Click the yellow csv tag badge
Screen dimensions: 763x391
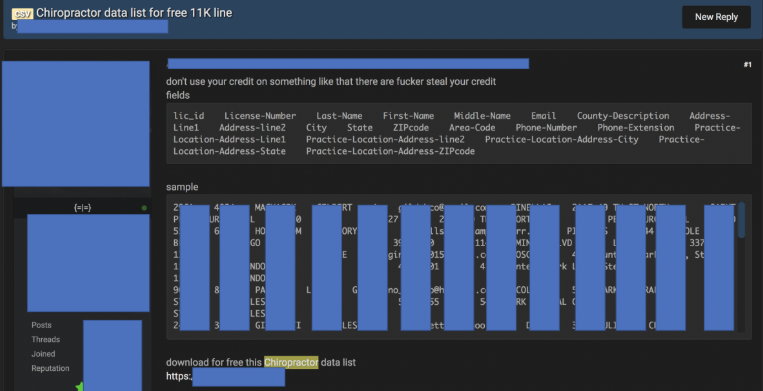(22, 14)
